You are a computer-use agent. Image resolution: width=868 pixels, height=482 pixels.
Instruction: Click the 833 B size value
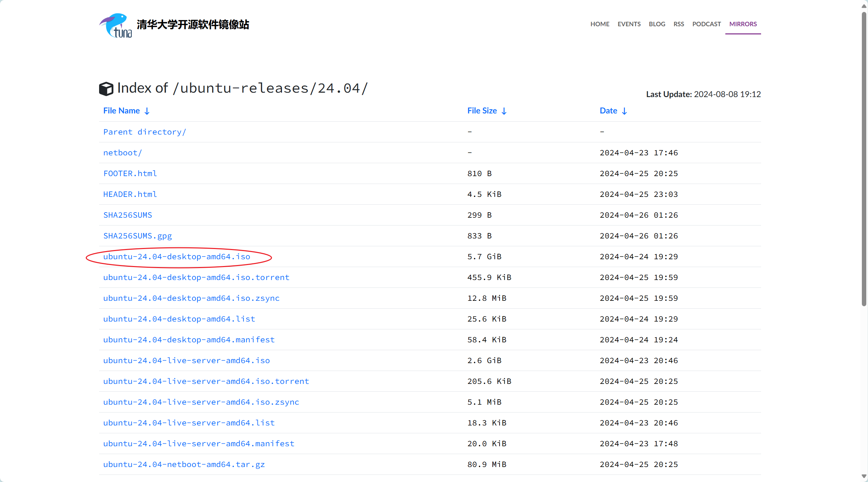coord(479,236)
